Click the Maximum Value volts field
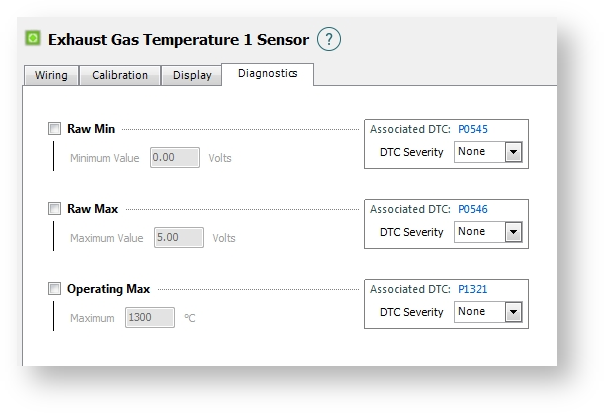Viewport: 605px width, 414px height. (x=179, y=238)
